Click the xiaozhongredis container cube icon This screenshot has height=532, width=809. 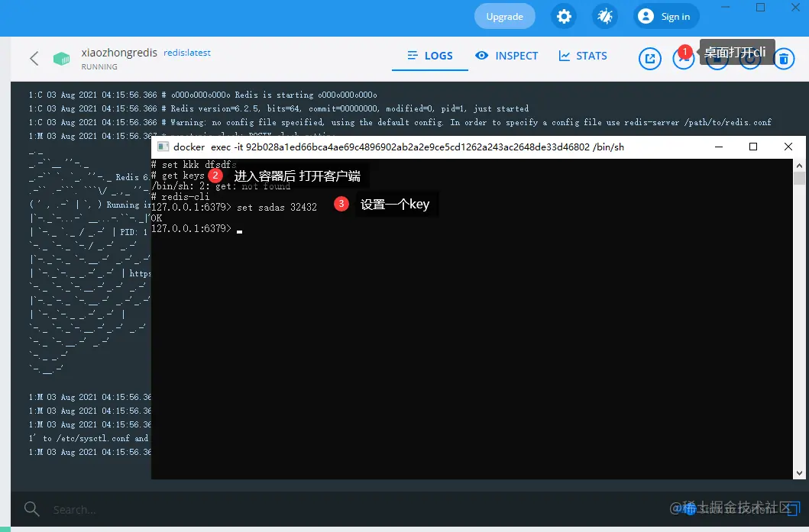click(61, 59)
